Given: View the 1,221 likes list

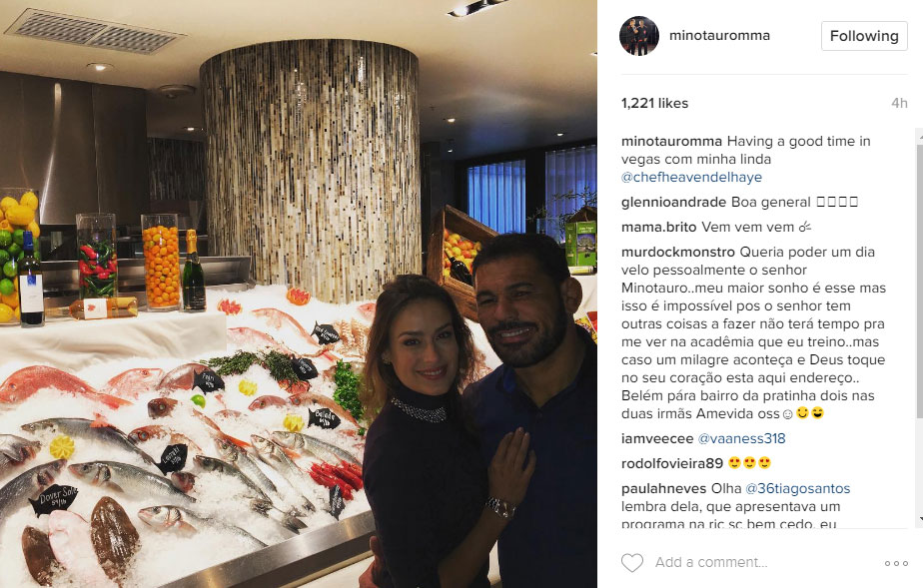Looking at the screenshot, I should click(x=654, y=103).
